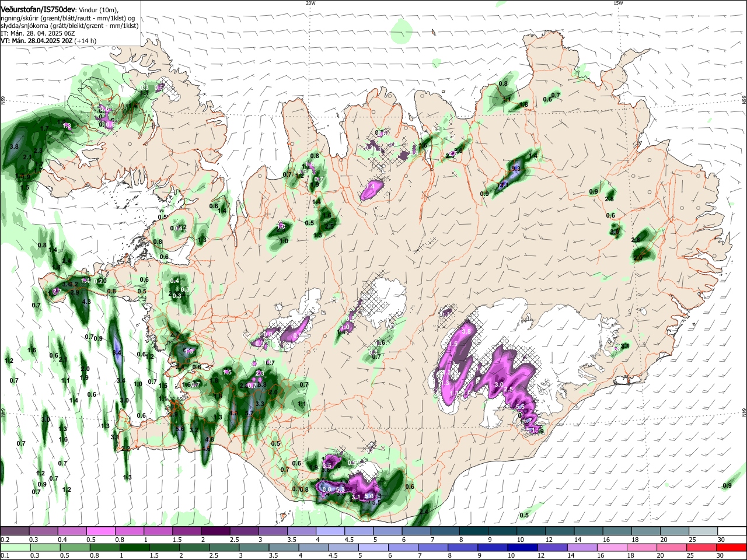Click the light gray 25 swatch in snow scale
Viewport: 747px width, 560px height.
[703, 531]
